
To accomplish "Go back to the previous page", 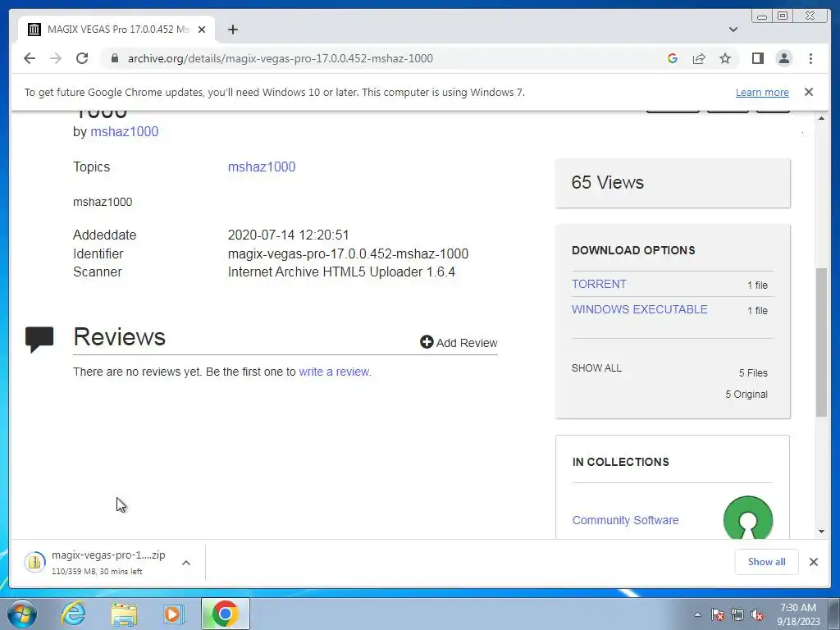I will (30, 58).
